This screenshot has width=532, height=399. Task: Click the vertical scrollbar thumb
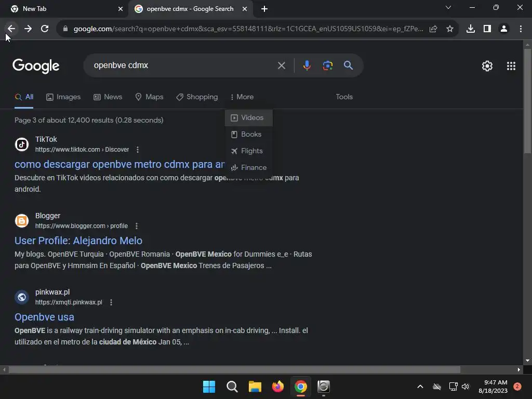click(527, 101)
